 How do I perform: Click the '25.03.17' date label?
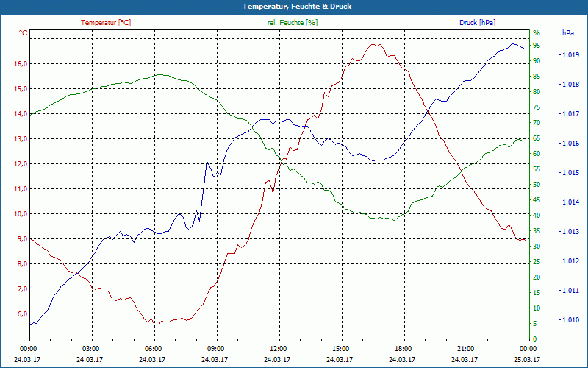pyautogui.click(x=527, y=360)
